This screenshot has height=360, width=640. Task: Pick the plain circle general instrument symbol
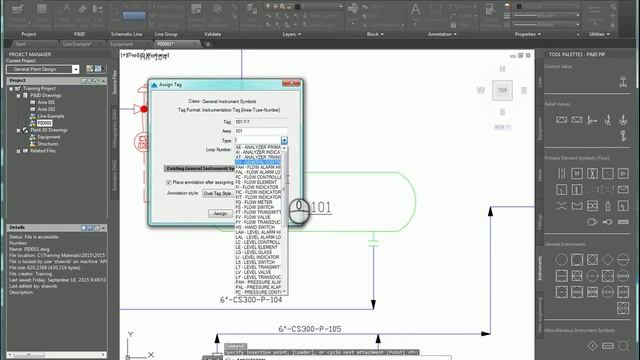coord(562,260)
